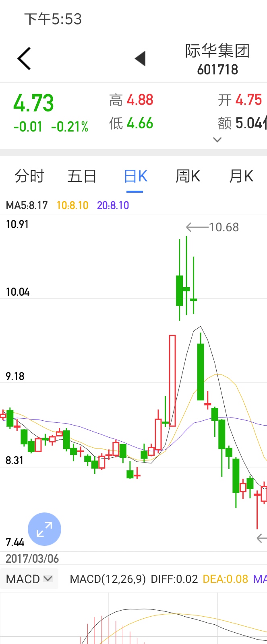Tap the back arrow icon

(x=24, y=59)
